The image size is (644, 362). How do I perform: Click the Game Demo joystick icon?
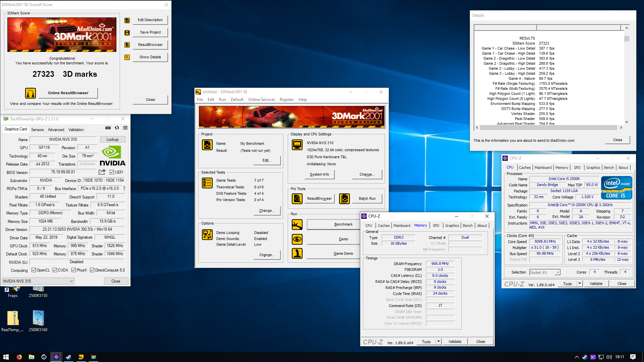297,253
